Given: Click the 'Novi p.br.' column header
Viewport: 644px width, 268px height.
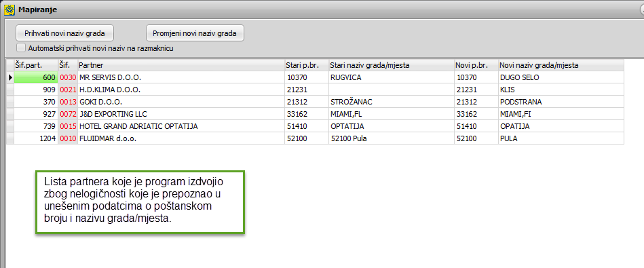Looking at the screenshot, I should pos(476,65).
